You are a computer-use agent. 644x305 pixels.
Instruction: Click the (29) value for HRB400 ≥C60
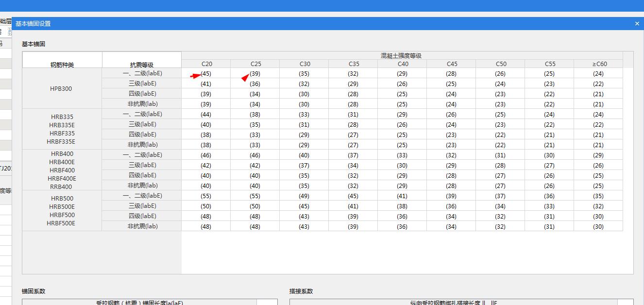point(599,155)
